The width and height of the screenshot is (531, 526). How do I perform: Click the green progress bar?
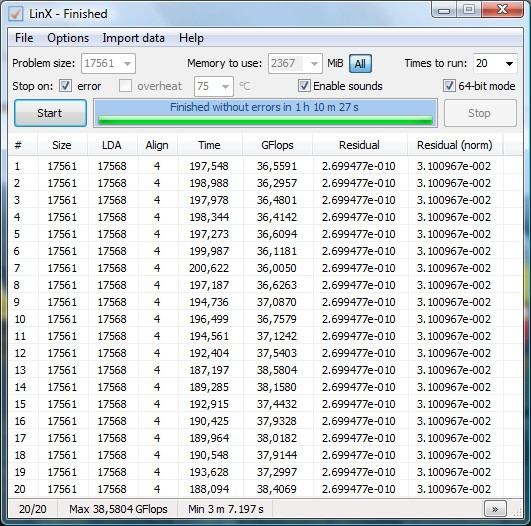tap(265, 120)
